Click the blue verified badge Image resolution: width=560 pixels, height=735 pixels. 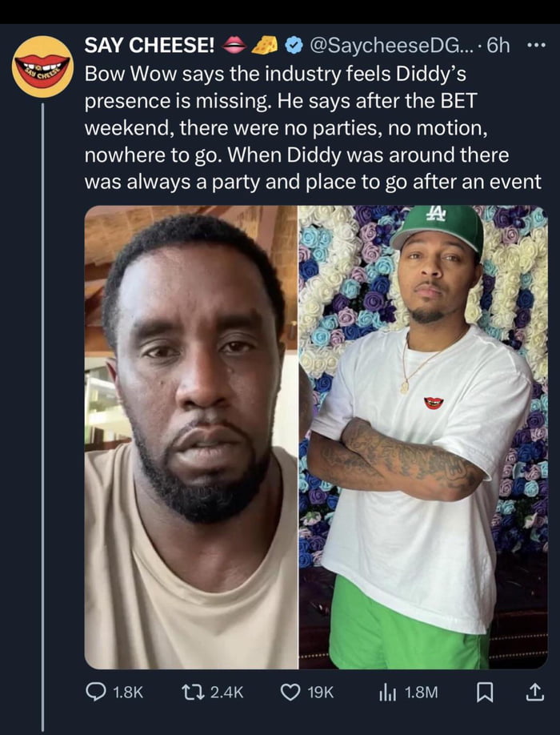294,46
